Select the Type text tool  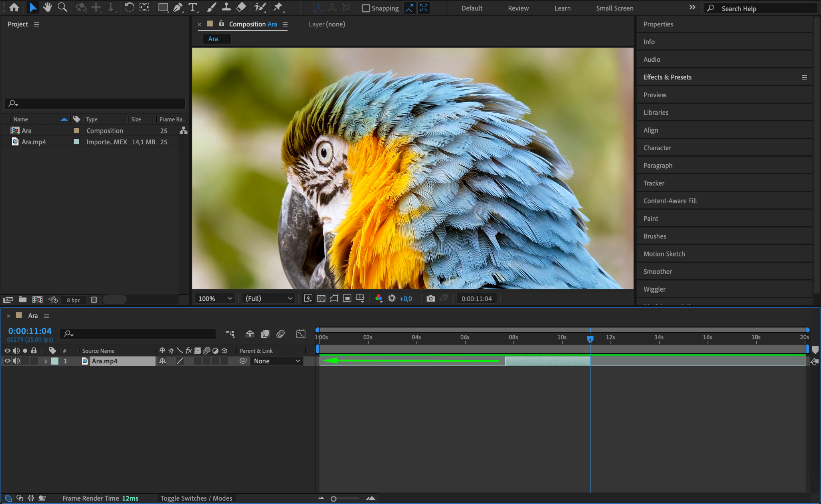[x=193, y=7]
